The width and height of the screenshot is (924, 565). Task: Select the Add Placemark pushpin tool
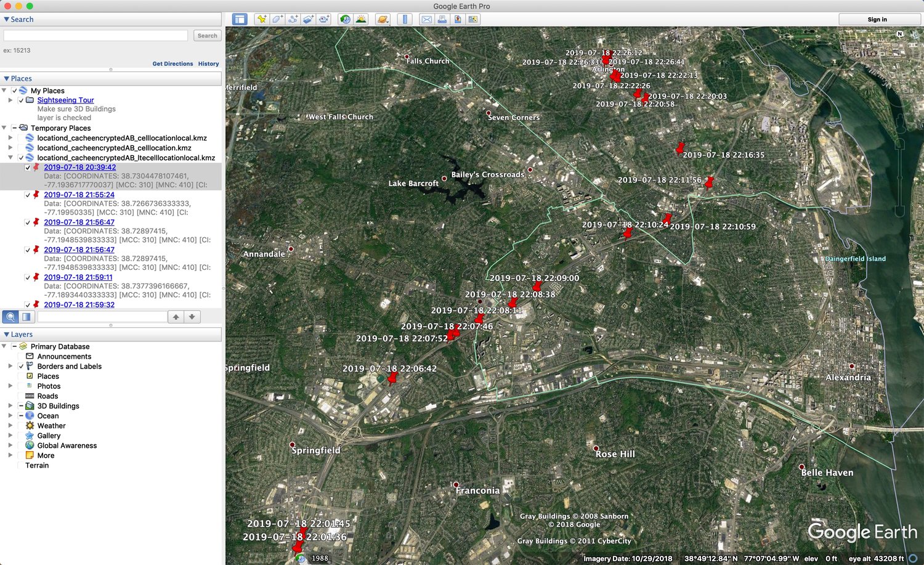click(262, 19)
